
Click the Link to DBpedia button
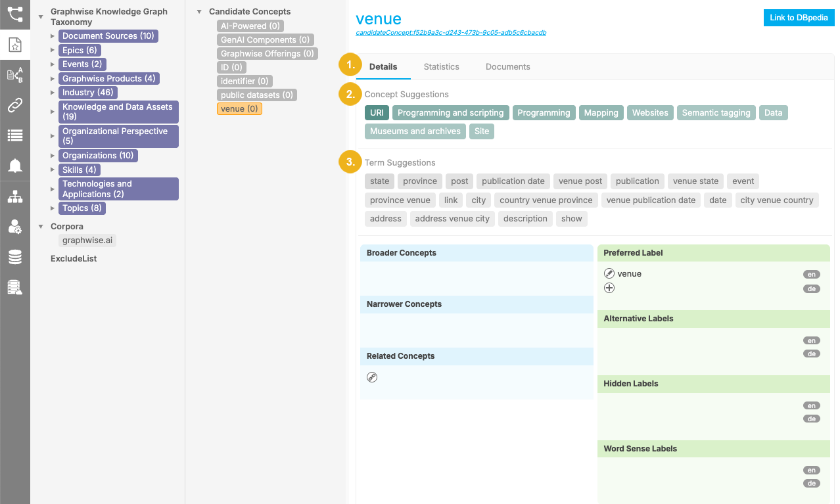799,18
